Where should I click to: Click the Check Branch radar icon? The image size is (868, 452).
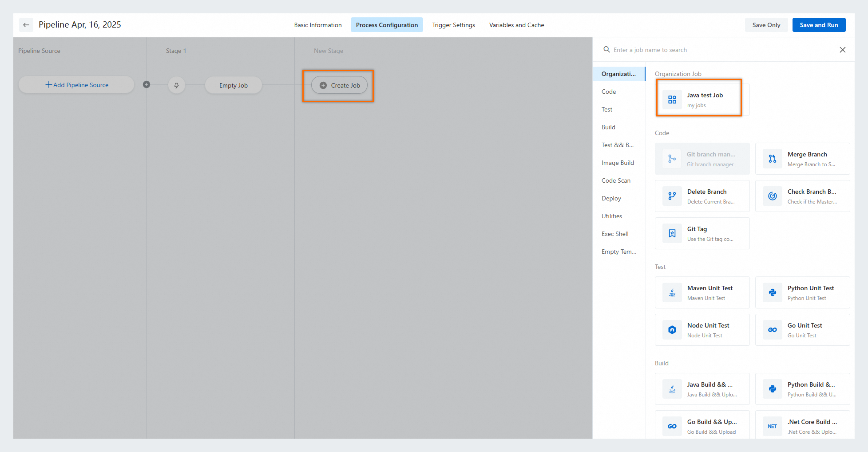pos(773,196)
